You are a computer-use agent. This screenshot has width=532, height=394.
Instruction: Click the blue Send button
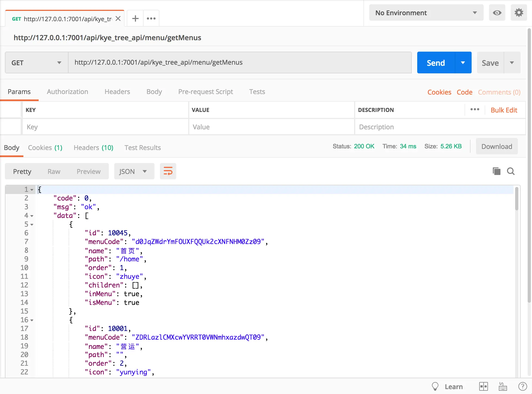tap(436, 63)
